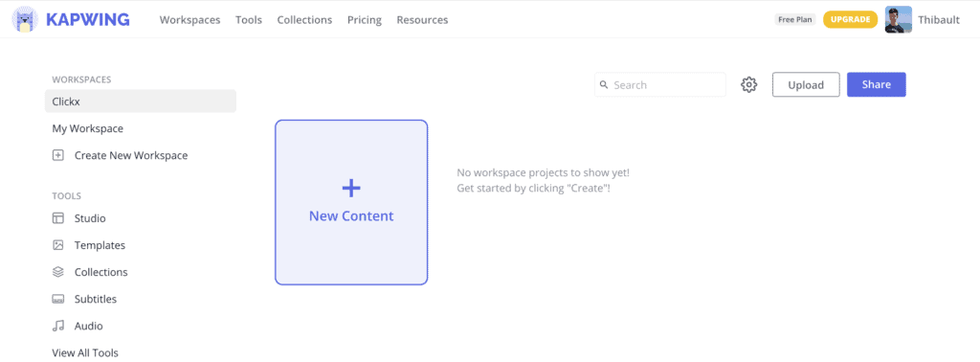Image resolution: width=980 pixels, height=362 pixels.
Task: Open Collections from the sidebar Tools list
Action: (x=101, y=272)
